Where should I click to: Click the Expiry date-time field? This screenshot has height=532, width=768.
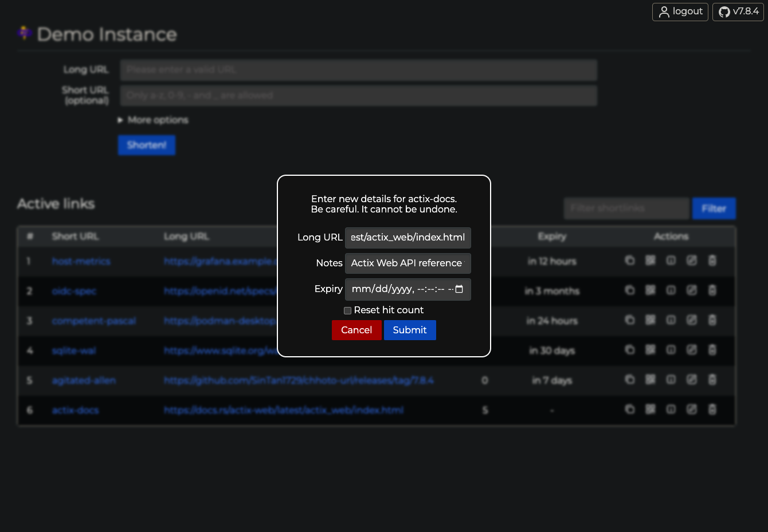pyautogui.click(x=408, y=289)
